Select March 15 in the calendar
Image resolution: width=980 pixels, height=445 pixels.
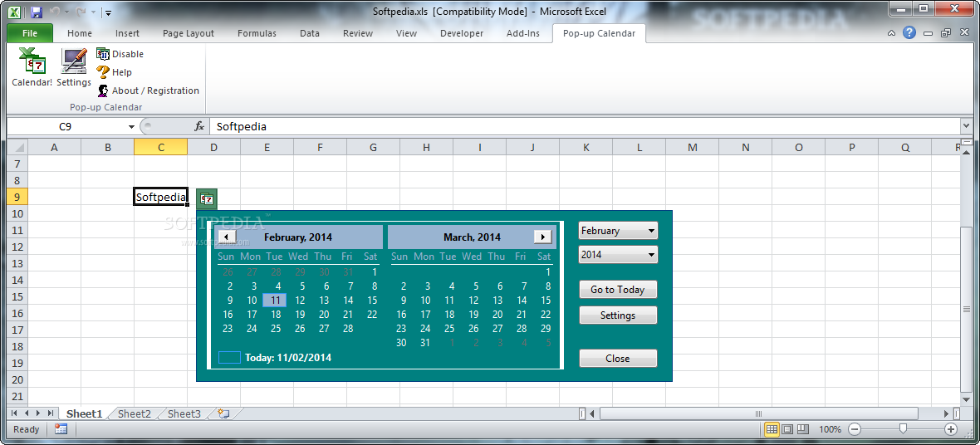(546, 300)
